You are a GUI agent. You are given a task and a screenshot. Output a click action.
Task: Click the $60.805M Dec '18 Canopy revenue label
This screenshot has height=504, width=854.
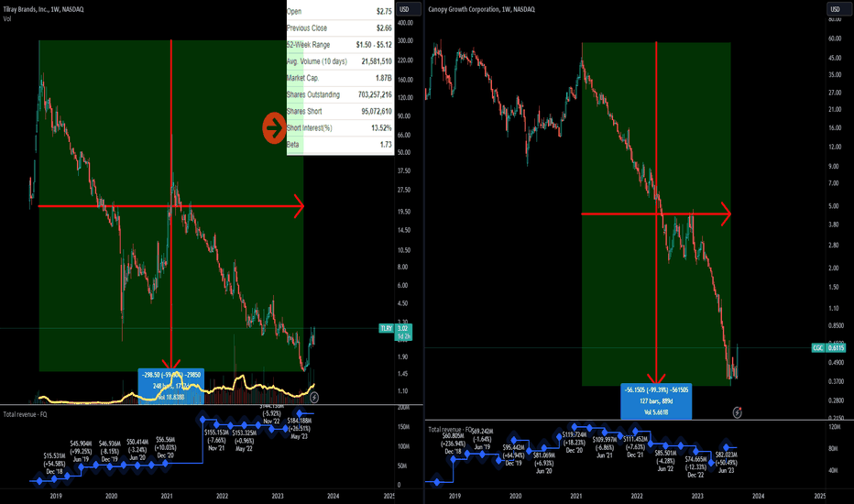click(454, 444)
